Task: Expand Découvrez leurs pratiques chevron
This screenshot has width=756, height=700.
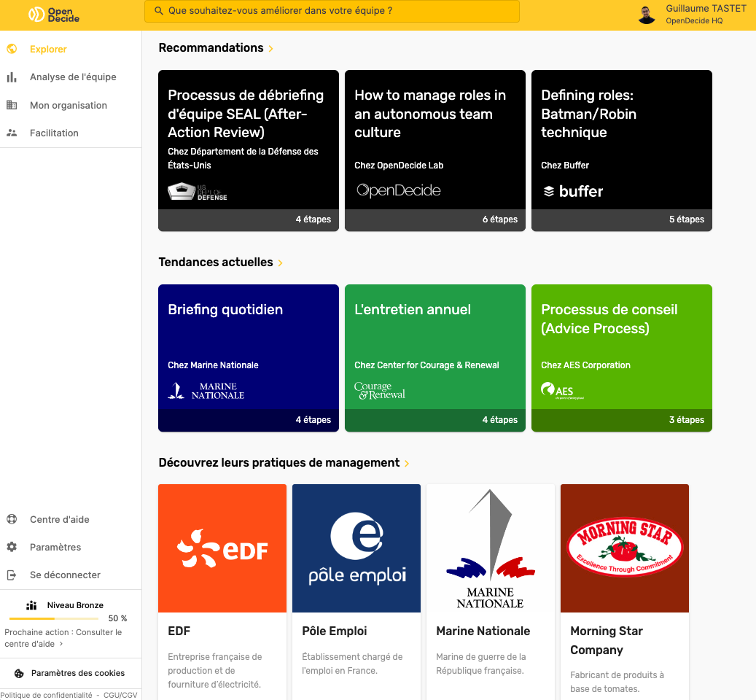Action: click(407, 463)
